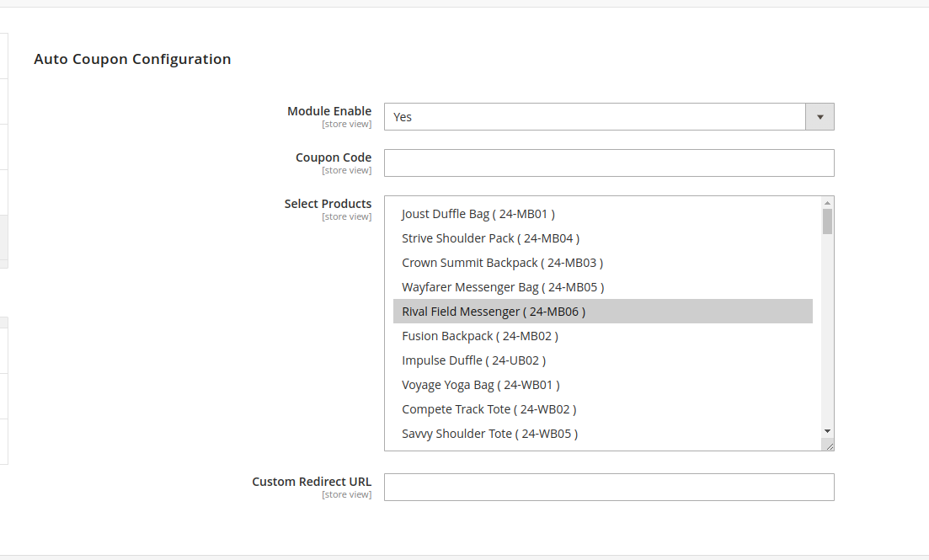Select Strive Shoulder Pack option
The width and height of the screenshot is (929, 560).
(x=490, y=238)
